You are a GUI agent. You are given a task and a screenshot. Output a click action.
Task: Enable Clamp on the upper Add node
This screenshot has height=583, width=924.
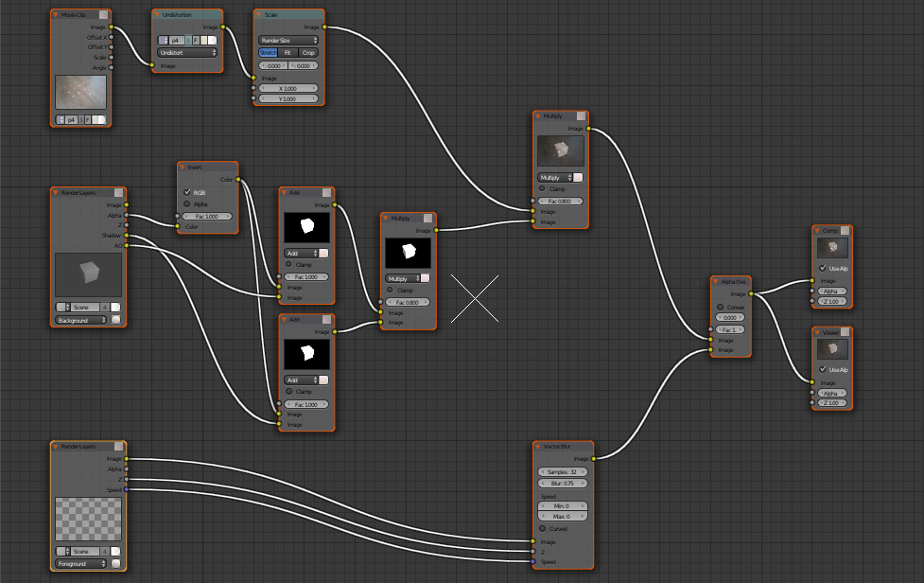pyautogui.click(x=288, y=264)
